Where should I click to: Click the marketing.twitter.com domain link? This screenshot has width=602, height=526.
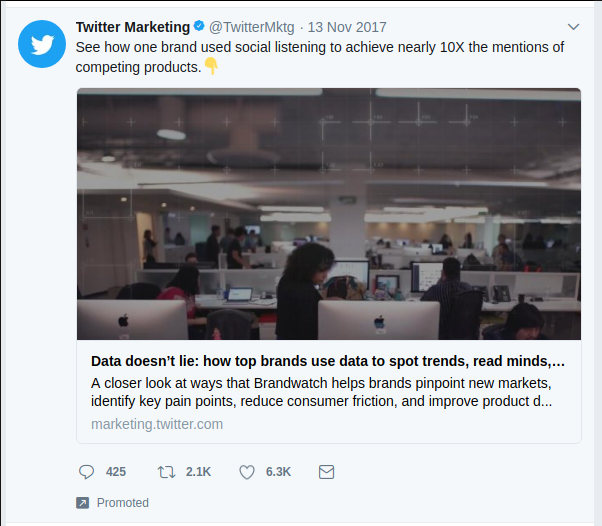click(157, 424)
